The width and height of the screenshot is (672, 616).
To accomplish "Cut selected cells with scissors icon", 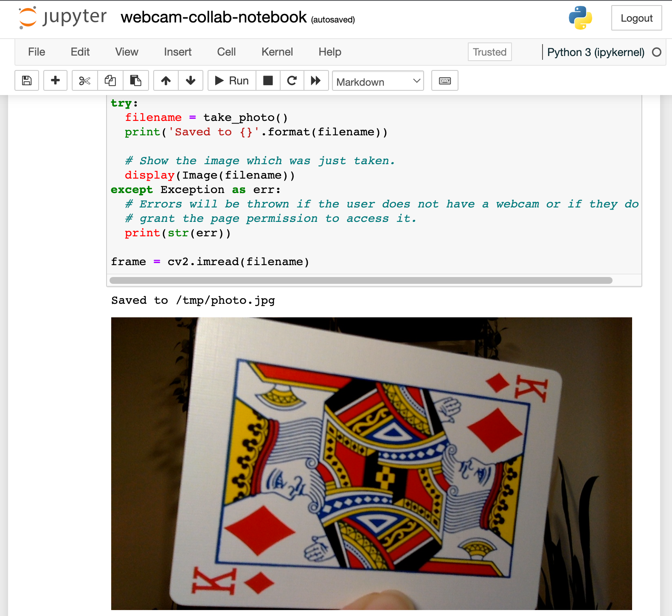I will pos(85,81).
